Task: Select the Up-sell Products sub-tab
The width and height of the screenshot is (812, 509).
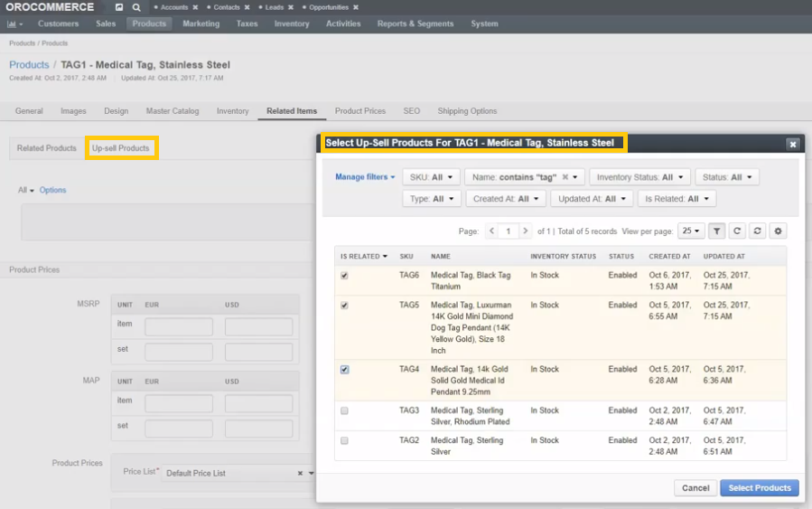Action: [x=121, y=148]
